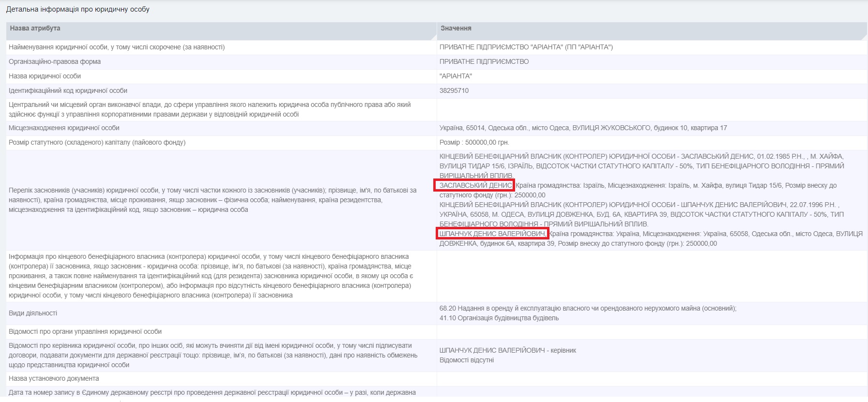Click the "Значення" column header
The height and width of the screenshot is (402, 868).
pyautogui.click(x=456, y=29)
